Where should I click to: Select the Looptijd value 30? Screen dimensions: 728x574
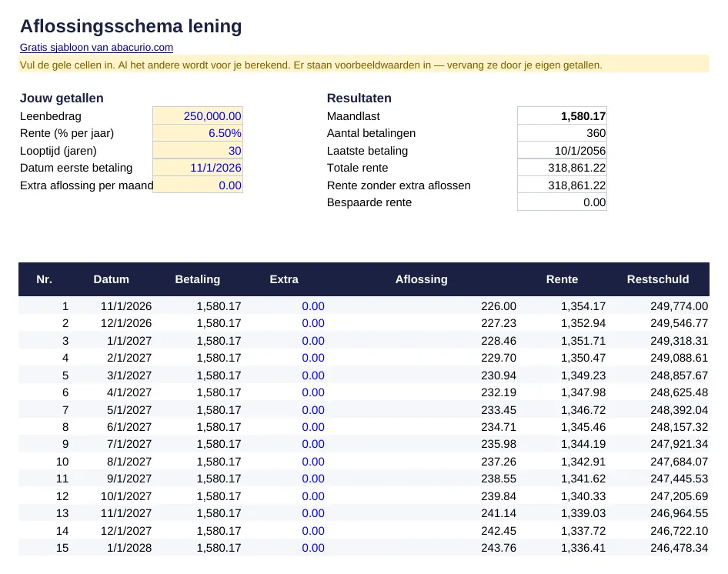tap(198, 151)
